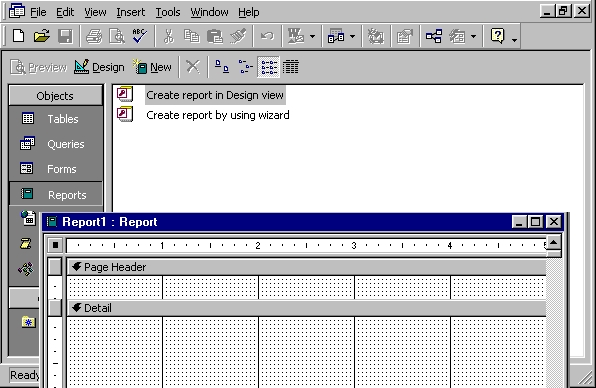Click the Pages icon below Reports
This screenshot has width=596, height=388.
click(28, 218)
